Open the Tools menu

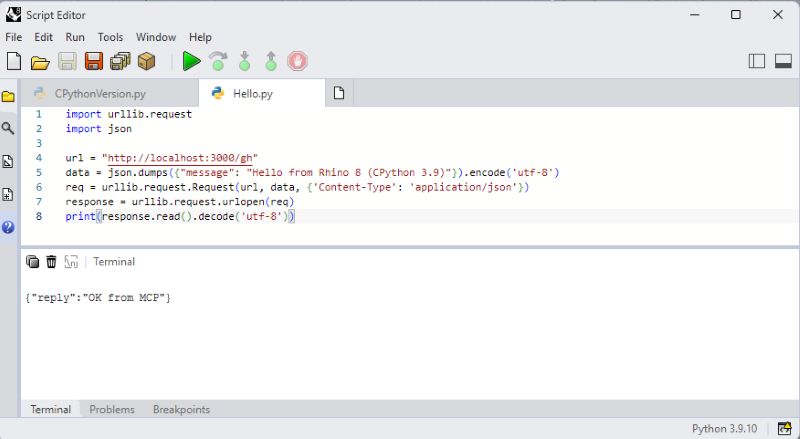pos(110,37)
